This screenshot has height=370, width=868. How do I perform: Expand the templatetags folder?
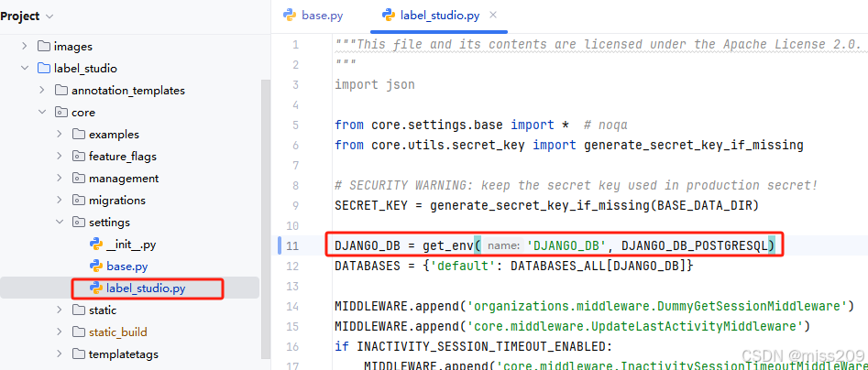pos(60,354)
